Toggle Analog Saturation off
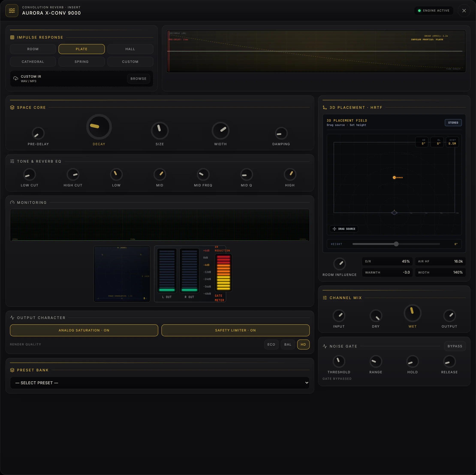Screen dimensions: 476x475 (84, 330)
